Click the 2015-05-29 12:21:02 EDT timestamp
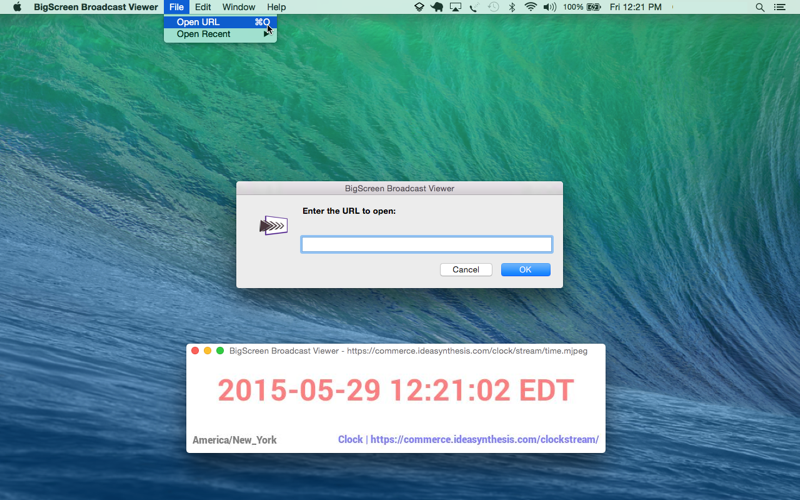Screen dimensions: 800x500 [x=396, y=390]
